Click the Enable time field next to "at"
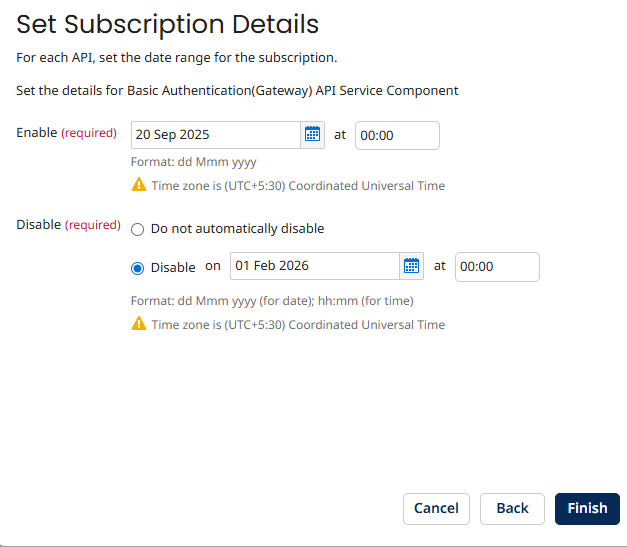This screenshot has width=627, height=547. pos(397,135)
